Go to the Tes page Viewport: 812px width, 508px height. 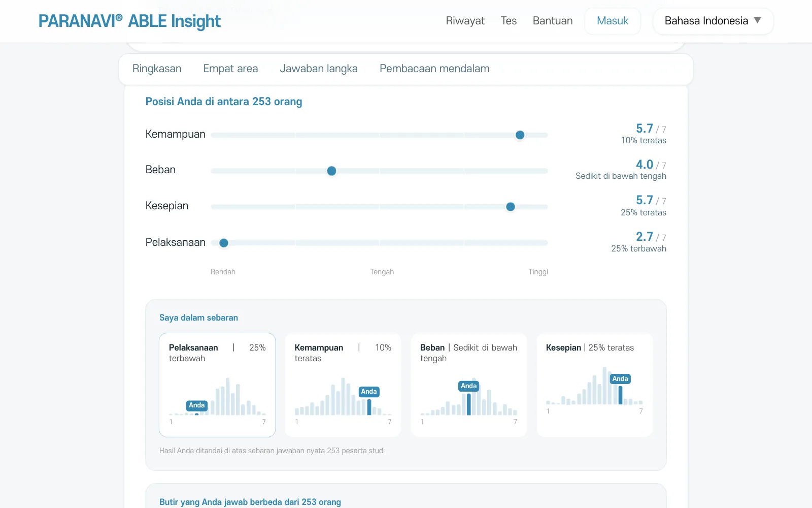tap(509, 21)
